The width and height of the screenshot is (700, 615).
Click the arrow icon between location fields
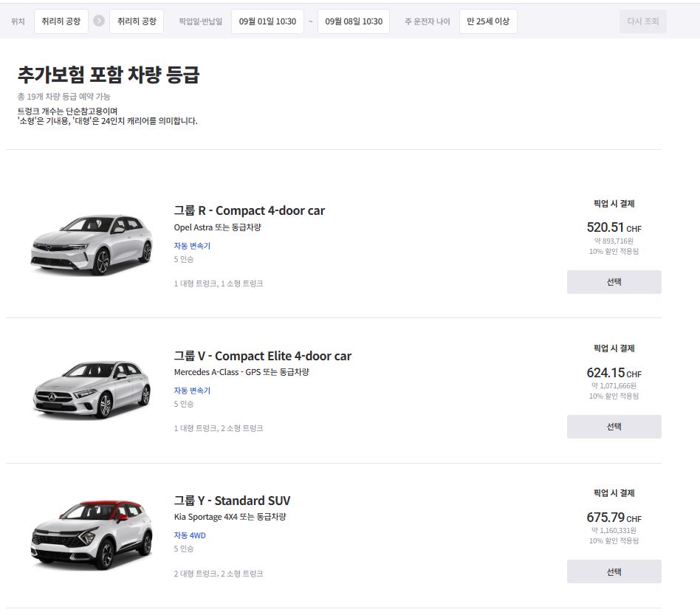pyautogui.click(x=99, y=21)
